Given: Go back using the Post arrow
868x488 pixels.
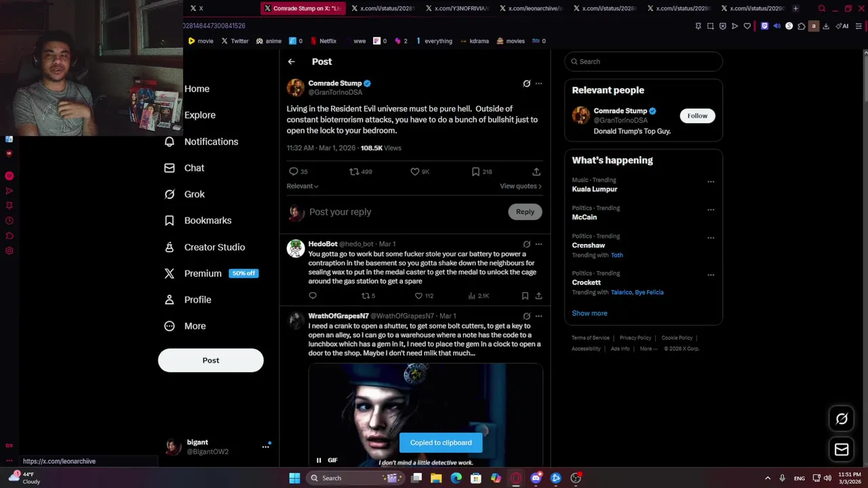Looking at the screenshot, I should tap(291, 62).
